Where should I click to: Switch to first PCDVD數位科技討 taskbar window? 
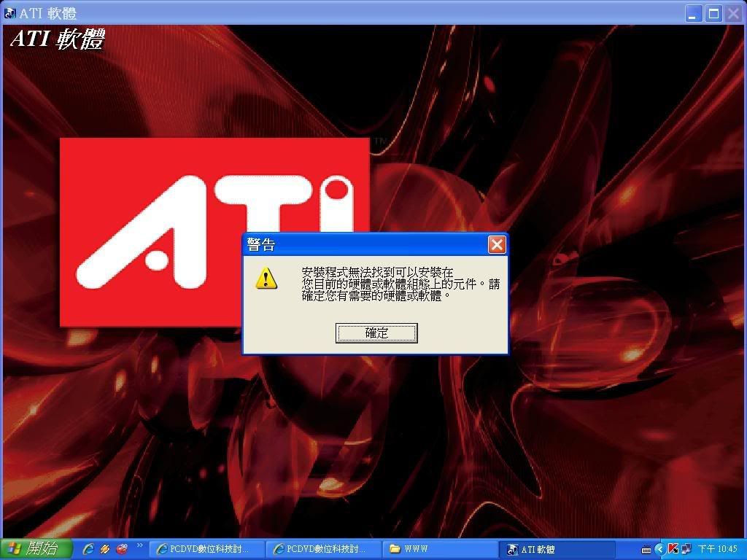pyautogui.click(x=204, y=549)
